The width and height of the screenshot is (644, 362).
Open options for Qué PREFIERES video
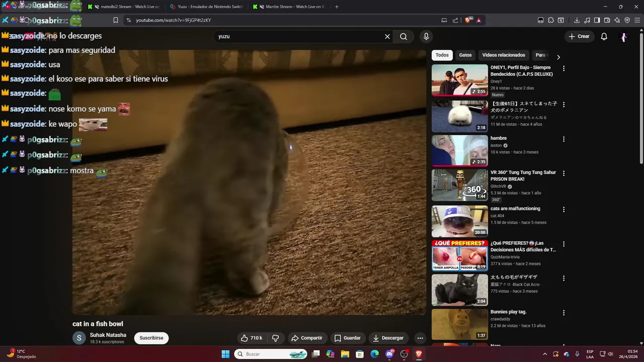pyautogui.click(x=563, y=244)
